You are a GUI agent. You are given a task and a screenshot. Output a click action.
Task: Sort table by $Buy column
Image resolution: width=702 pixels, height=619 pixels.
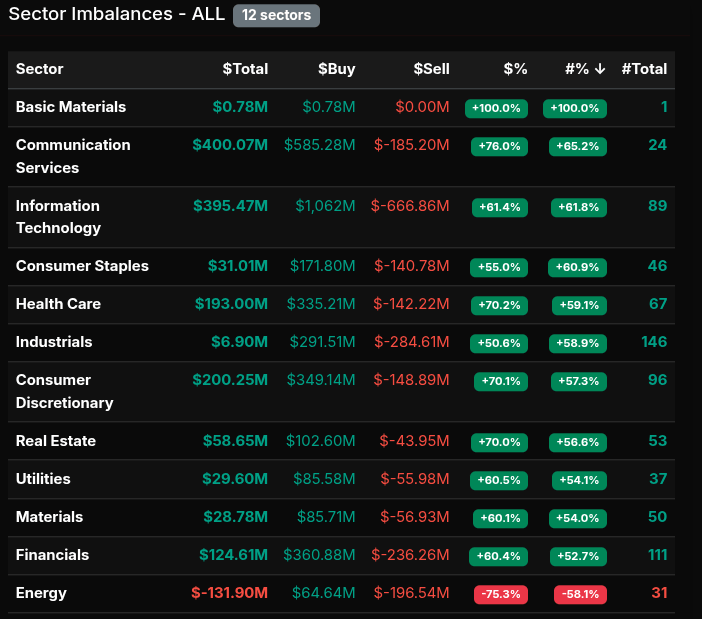tap(336, 69)
